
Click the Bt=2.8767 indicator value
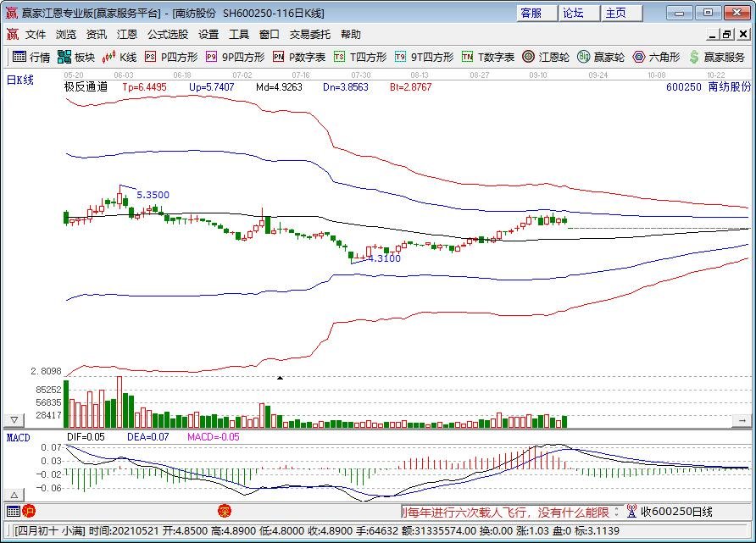410,87
